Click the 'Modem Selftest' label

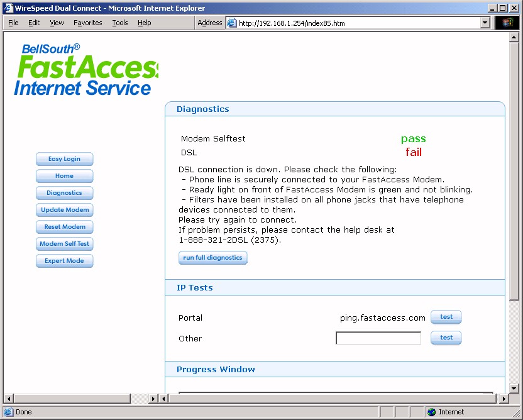pyautogui.click(x=213, y=138)
